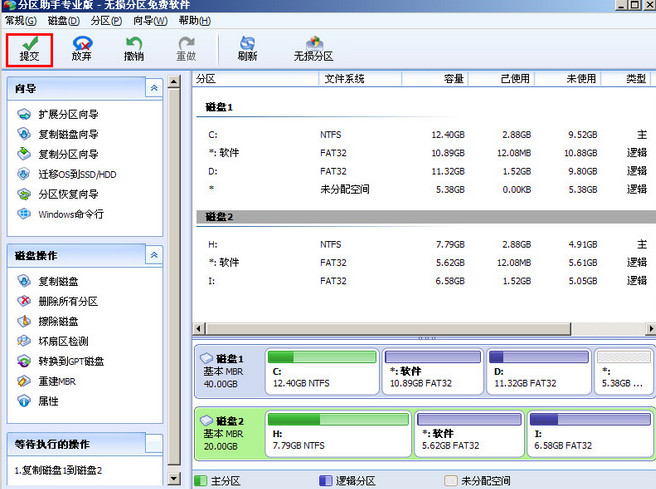Select the C: NTFS row in partition list

click(x=426, y=135)
